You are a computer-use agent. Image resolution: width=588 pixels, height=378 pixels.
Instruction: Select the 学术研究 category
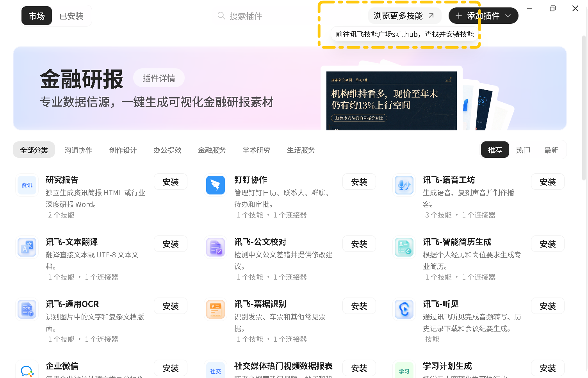pos(257,150)
